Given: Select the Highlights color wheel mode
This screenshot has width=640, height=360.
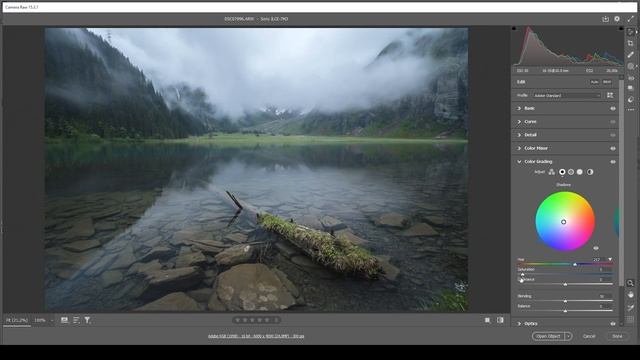Looking at the screenshot, I should [x=580, y=172].
